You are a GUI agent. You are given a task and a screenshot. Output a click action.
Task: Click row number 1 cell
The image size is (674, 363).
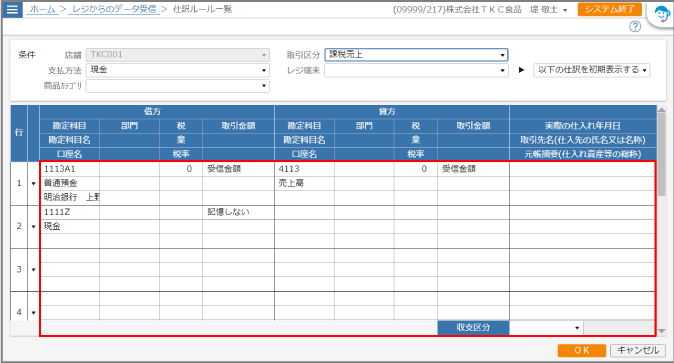(19, 184)
